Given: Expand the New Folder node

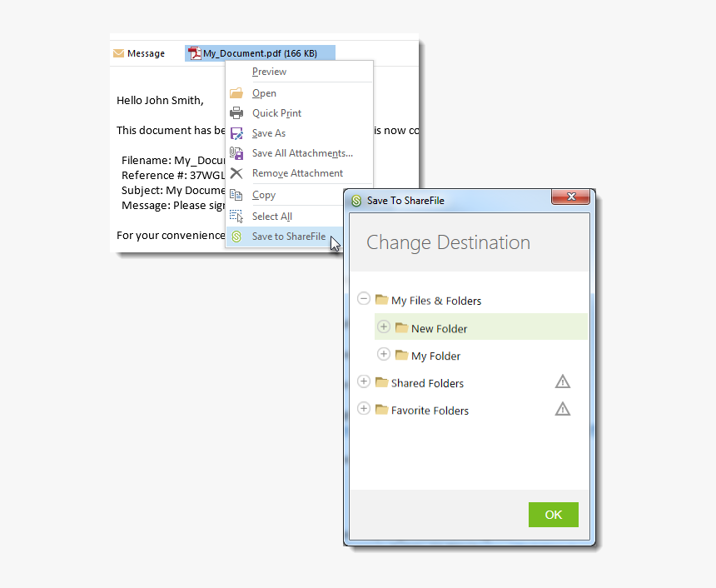Looking at the screenshot, I should coord(384,326).
